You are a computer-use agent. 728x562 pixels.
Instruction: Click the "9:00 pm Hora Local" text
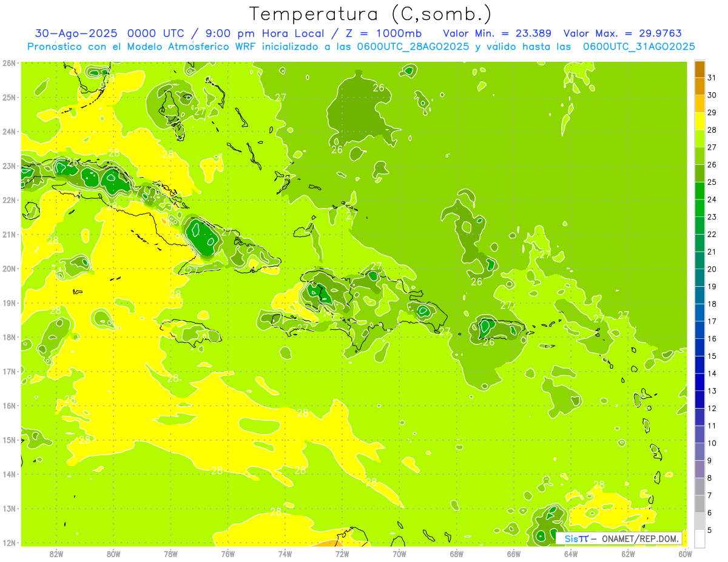[x=264, y=33]
